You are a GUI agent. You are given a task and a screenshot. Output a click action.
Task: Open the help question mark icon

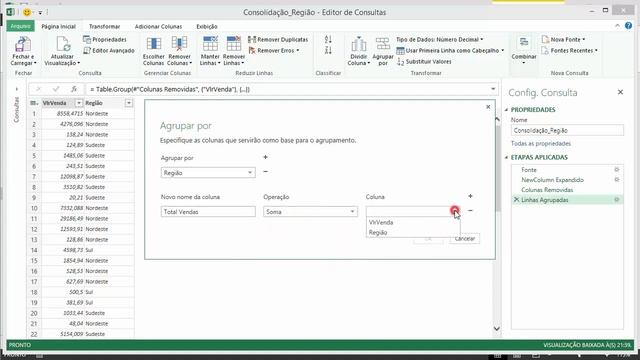(x=629, y=26)
